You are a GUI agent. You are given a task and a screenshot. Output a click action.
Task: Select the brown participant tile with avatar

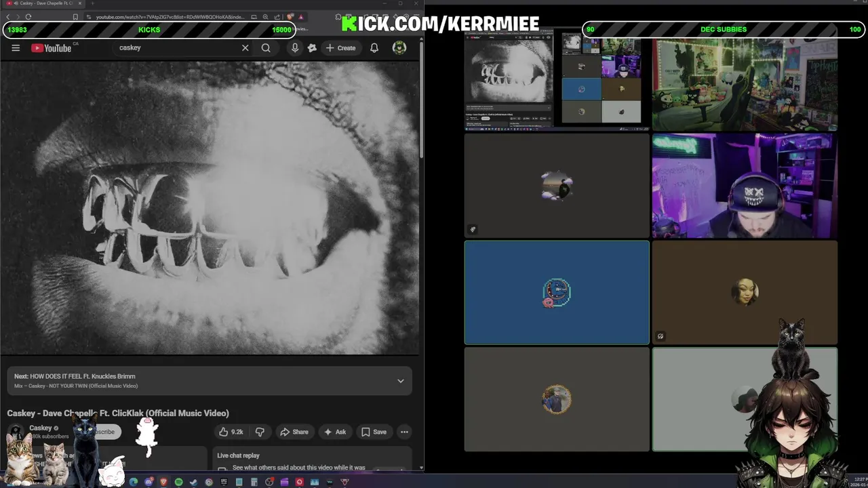745,292
